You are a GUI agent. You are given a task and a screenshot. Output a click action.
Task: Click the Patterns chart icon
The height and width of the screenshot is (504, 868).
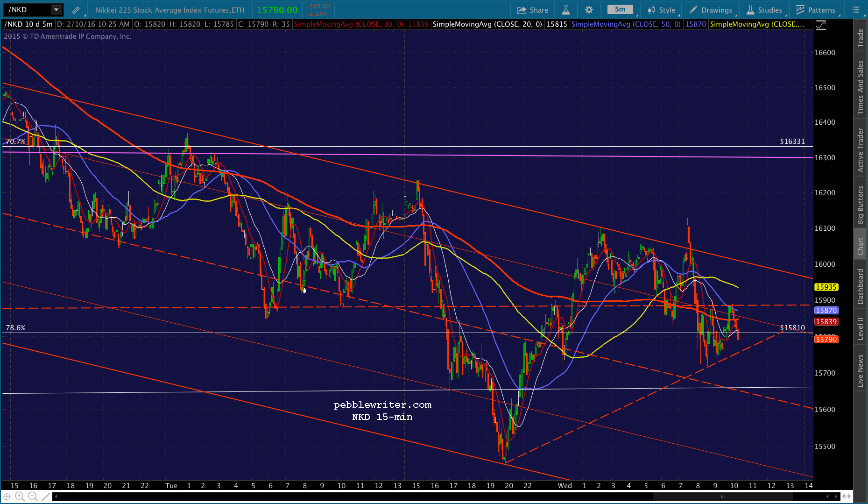point(800,10)
